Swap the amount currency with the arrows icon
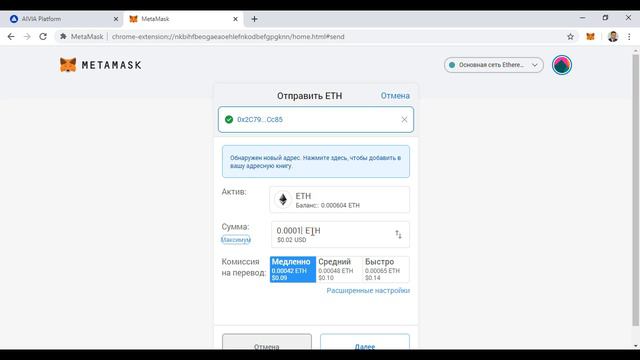 tap(398, 234)
